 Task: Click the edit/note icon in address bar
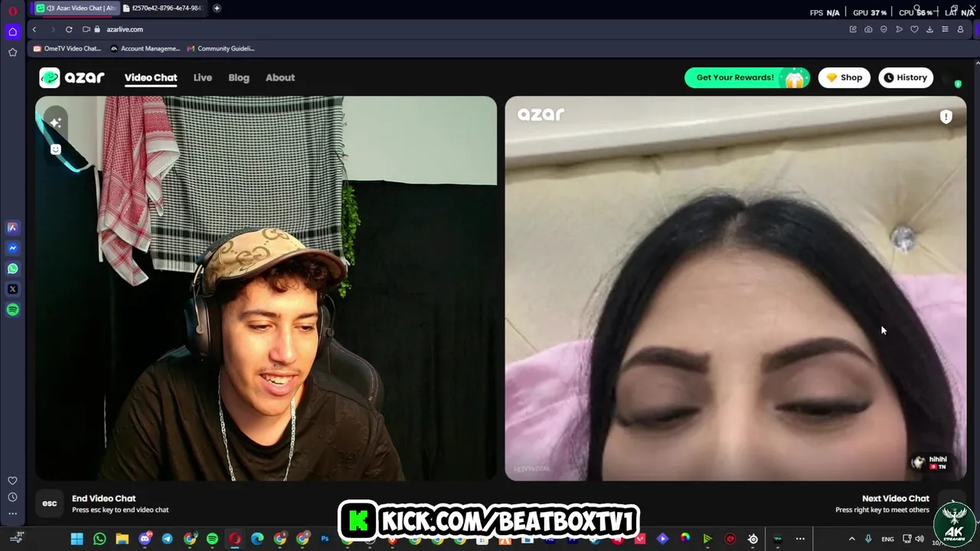point(853,29)
